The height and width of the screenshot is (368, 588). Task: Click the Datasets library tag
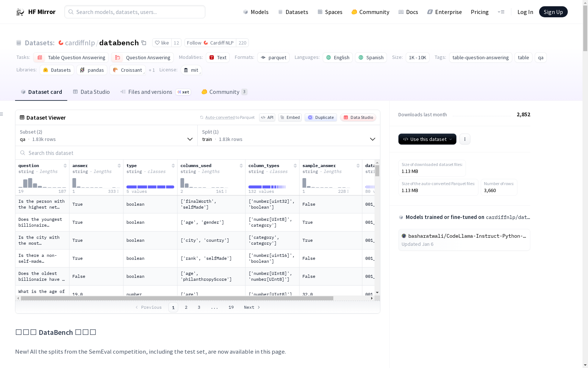pos(57,70)
